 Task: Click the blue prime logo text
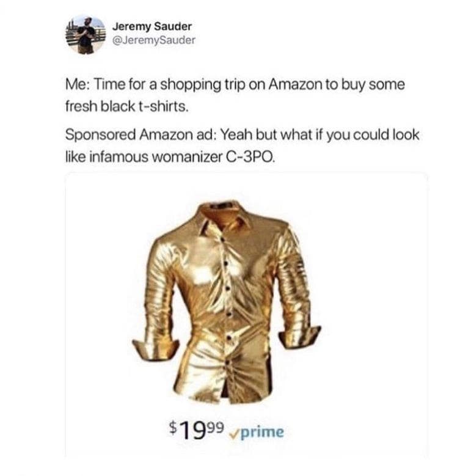pyautogui.click(x=263, y=432)
